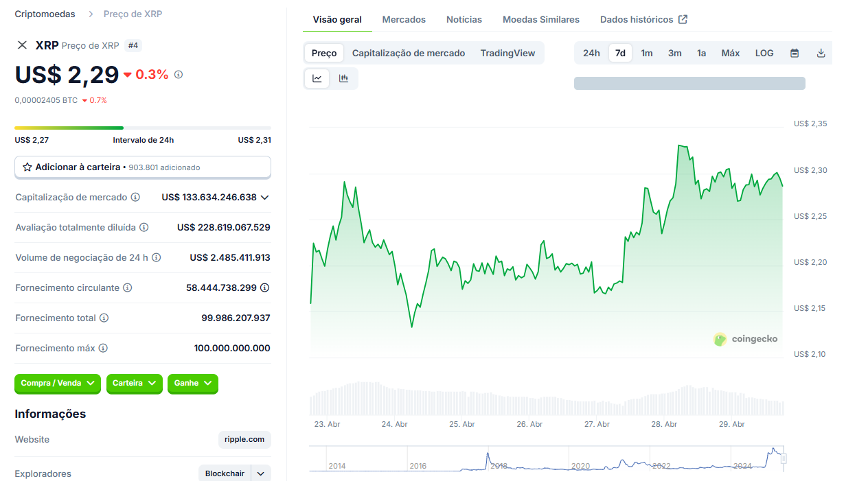Click the star icon on Adicionar à carteira
The height and width of the screenshot is (481, 868).
27,167
